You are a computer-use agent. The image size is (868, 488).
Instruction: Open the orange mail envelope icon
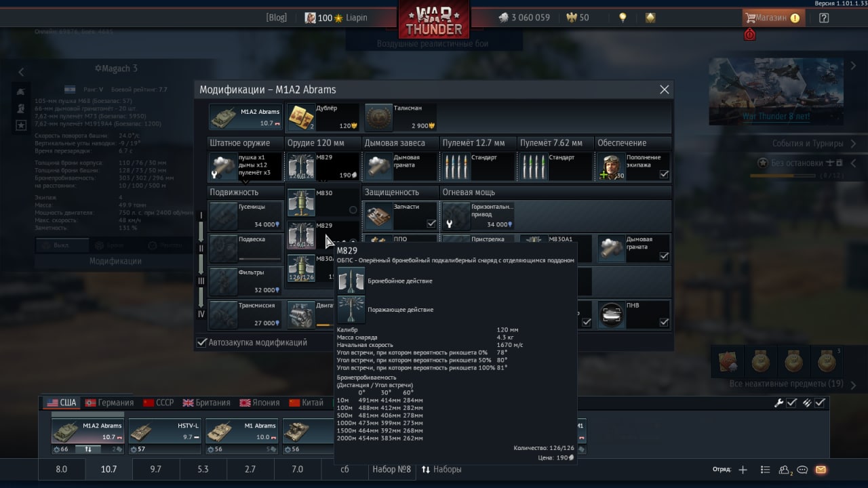821,469
